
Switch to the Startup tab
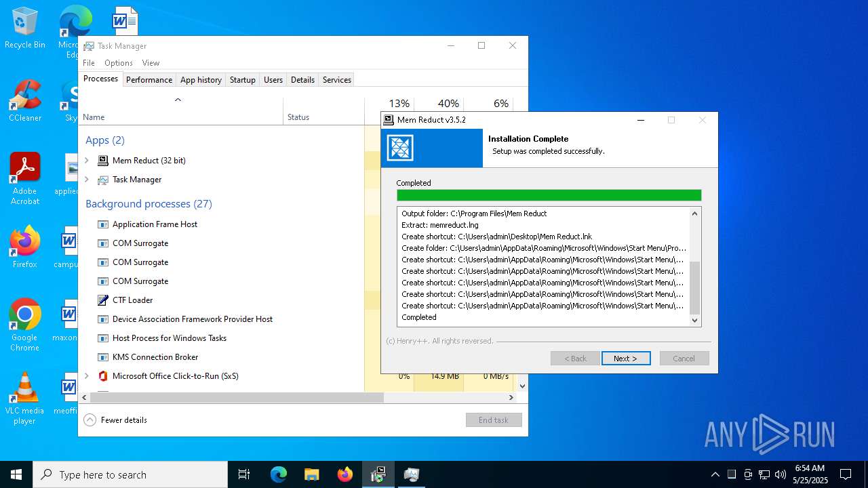[242, 80]
